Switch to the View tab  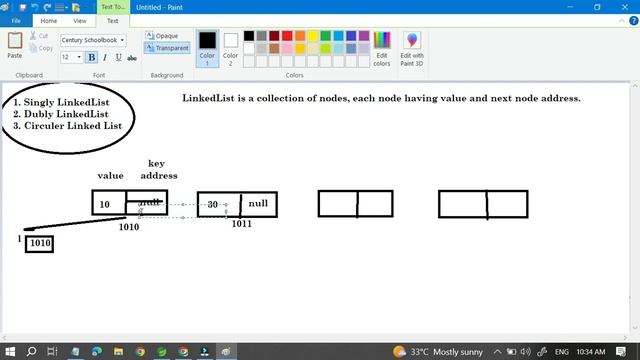click(x=80, y=21)
